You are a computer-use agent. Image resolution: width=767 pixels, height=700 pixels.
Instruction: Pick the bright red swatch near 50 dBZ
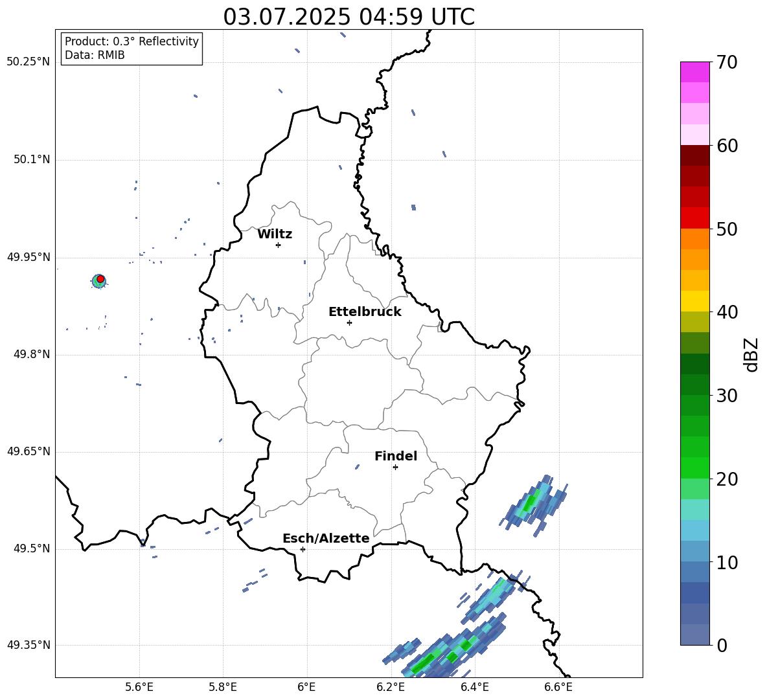[x=694, y=218]
